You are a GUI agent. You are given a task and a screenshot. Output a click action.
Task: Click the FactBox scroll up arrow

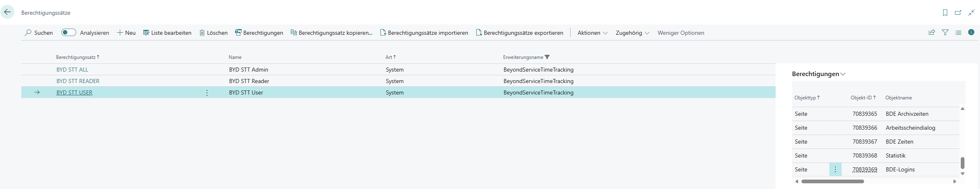[x=962, y=109]
